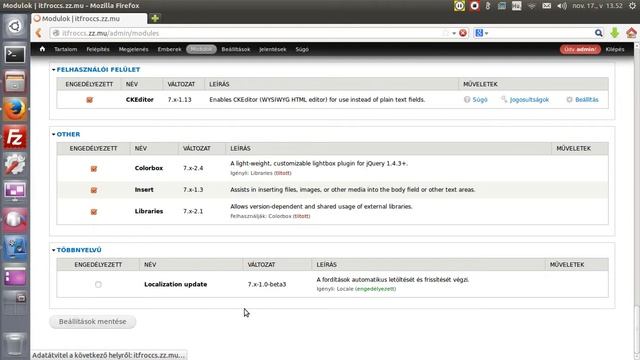Select the Firefox dock icon

pos(15,109)
